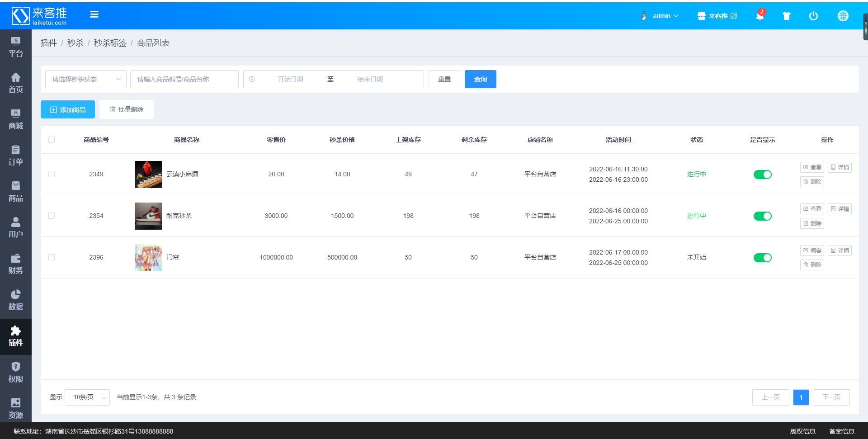Click 开始日期 start date field
Viewport: 868px width, 439px height.
[x=291, y=79]
